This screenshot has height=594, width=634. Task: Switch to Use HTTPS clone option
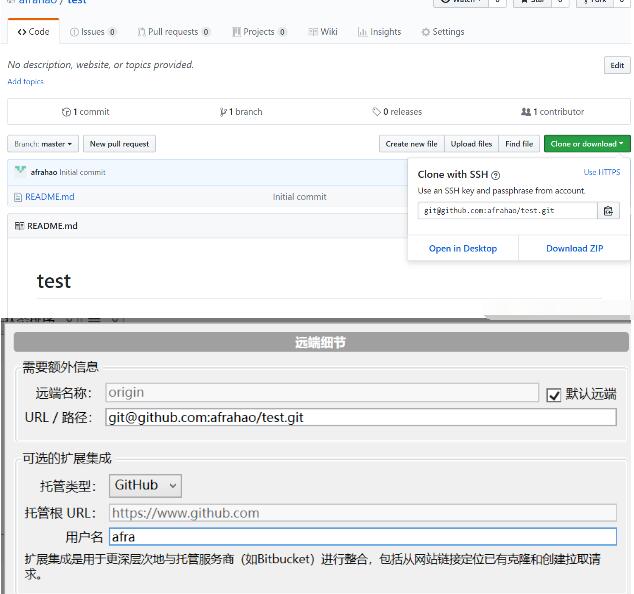coord(602,172)
